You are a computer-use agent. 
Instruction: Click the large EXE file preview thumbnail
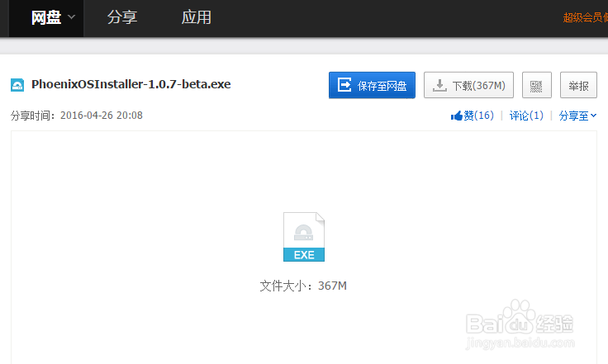[304, 237]
